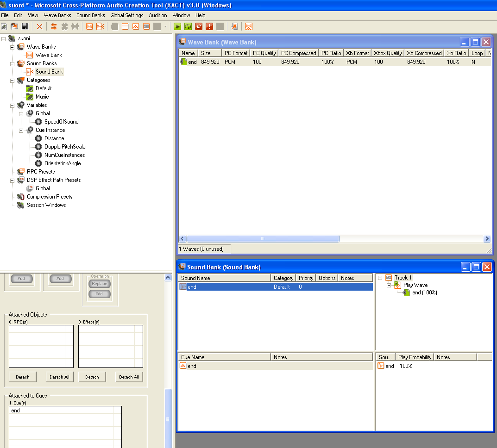Click the Wave Bank scroll right arrow

(487, 238)
